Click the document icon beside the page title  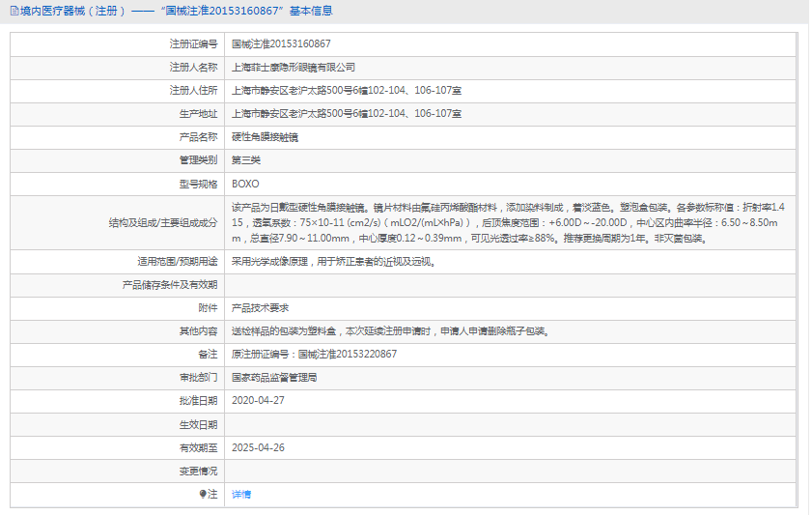pyautogui.click(x=13, y=12)
